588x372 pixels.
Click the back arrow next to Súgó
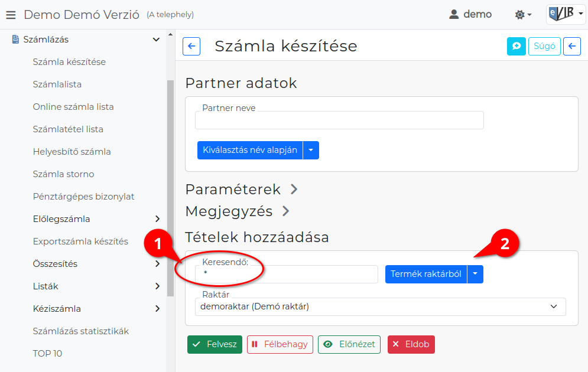click(572, 46)
